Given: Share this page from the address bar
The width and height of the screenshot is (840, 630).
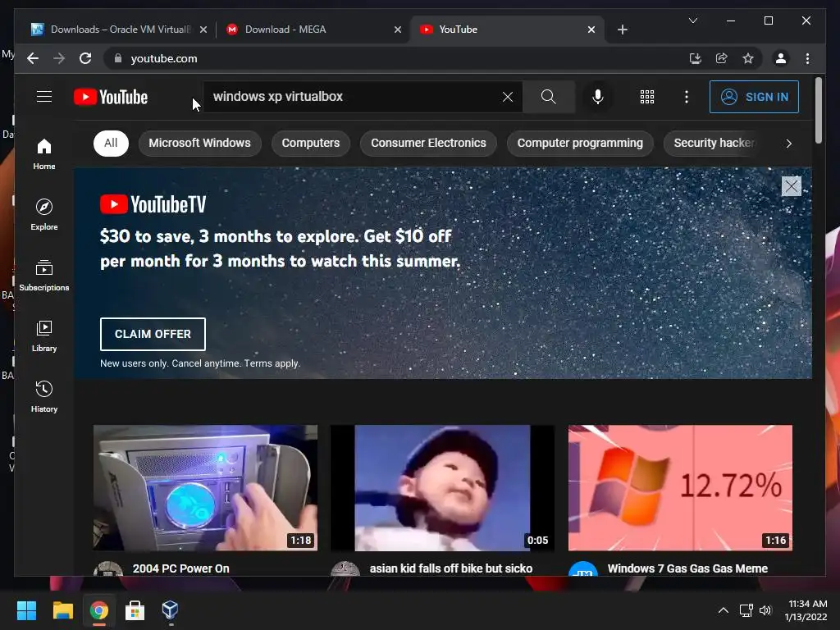Looking at the screenshot, I should 722,58.
